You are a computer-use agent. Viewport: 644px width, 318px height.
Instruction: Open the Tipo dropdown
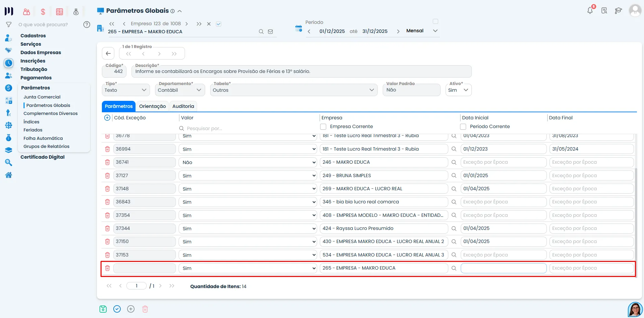(x=125, y=90)
